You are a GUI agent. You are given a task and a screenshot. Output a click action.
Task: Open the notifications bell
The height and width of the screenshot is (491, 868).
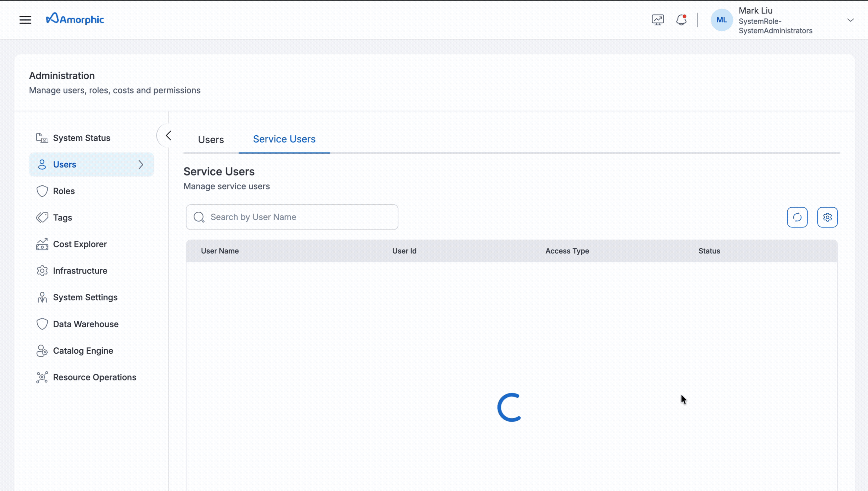(x=681, y=20)
